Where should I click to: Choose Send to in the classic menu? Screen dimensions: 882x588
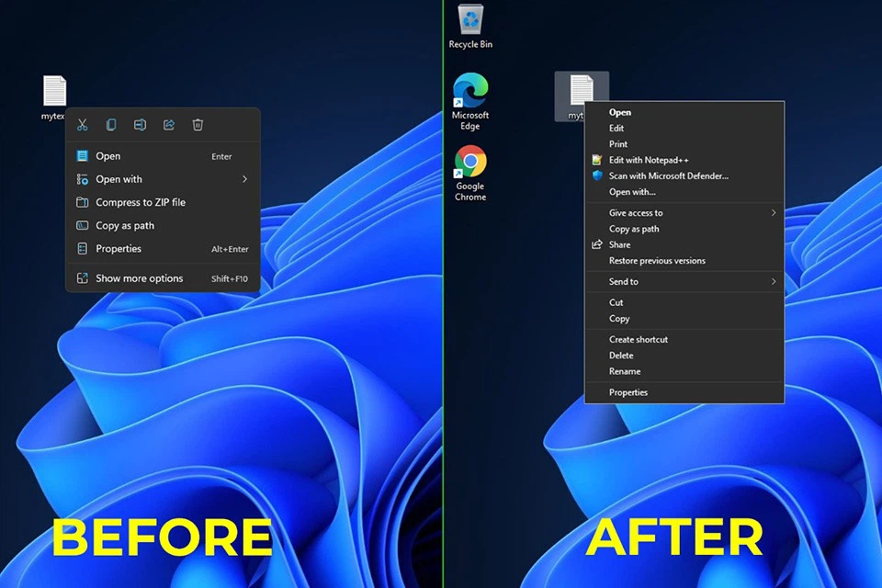coord(684,281)
